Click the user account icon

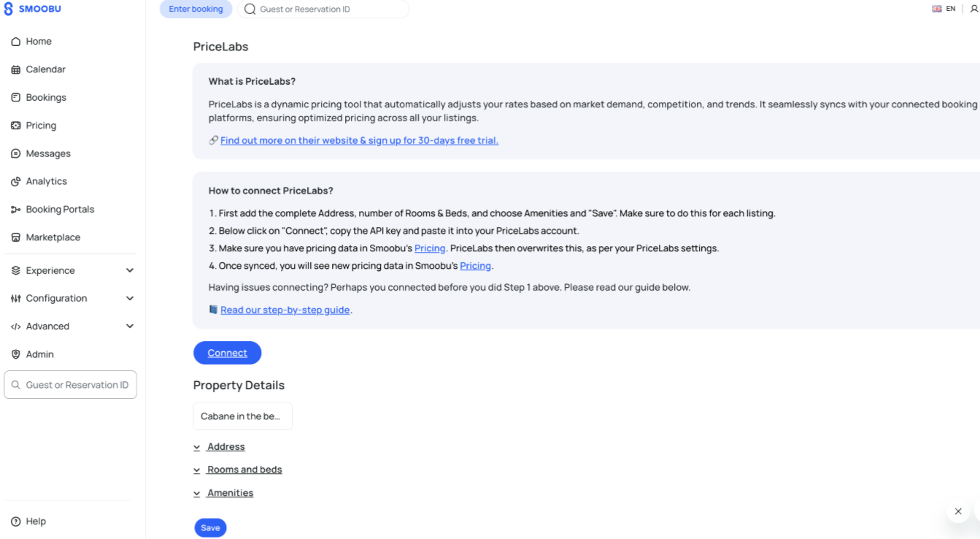(974, 9)
